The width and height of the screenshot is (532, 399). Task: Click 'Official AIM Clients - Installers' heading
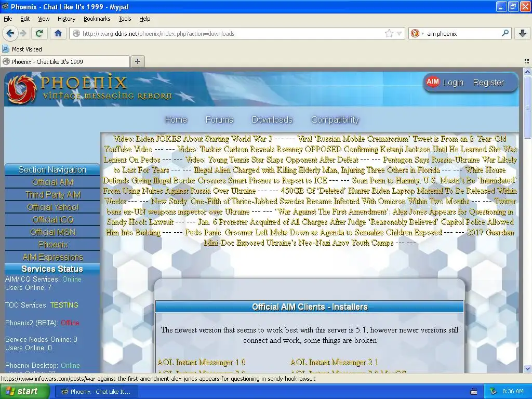pyautogui.click(x=310, y=307)
